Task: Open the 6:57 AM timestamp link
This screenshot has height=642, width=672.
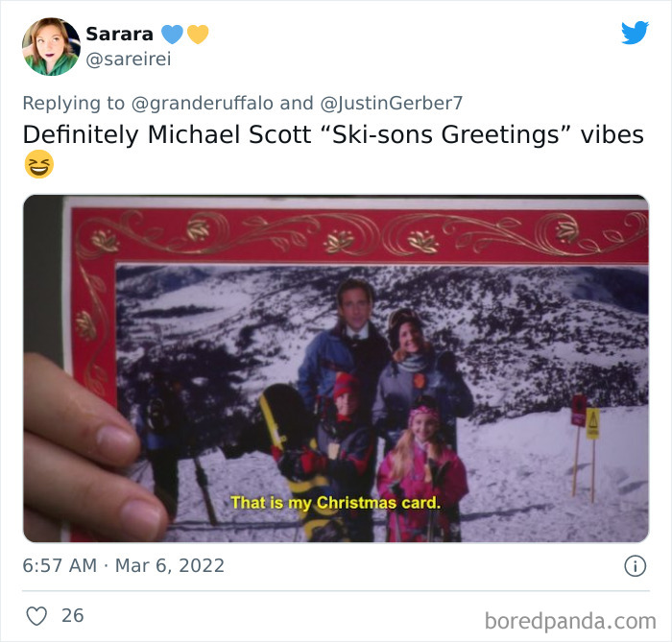Action: 60,566
